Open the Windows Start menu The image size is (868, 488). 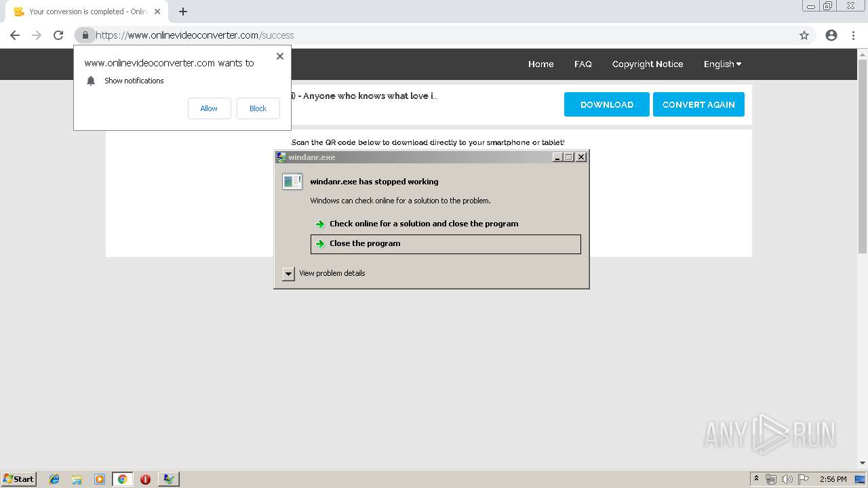(x=18, y=479)
